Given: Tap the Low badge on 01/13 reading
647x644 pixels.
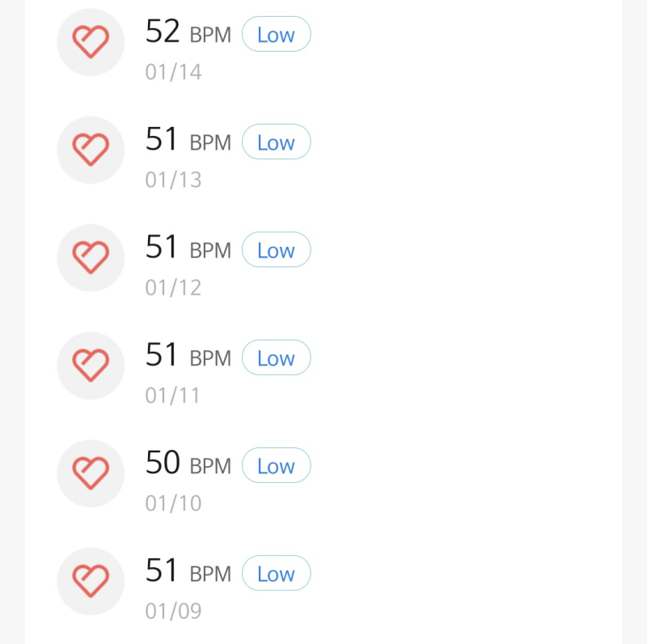Looking at the screenshot, I should pos(276,142).
